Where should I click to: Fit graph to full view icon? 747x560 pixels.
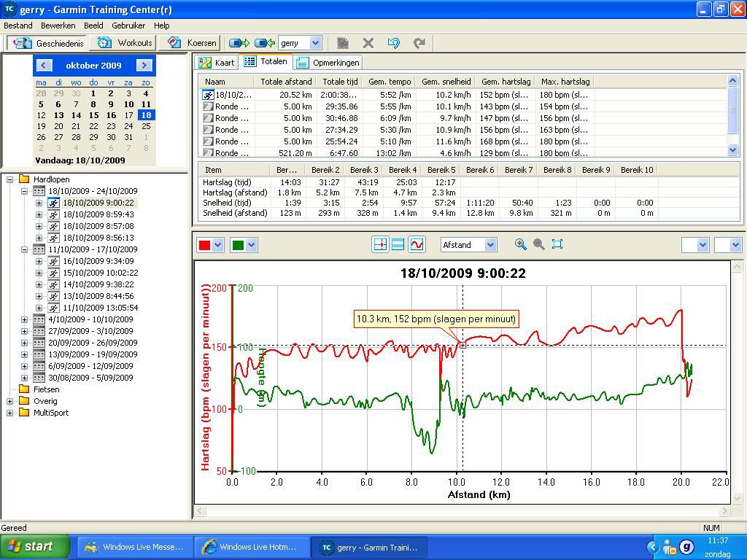tap(557, 245)
